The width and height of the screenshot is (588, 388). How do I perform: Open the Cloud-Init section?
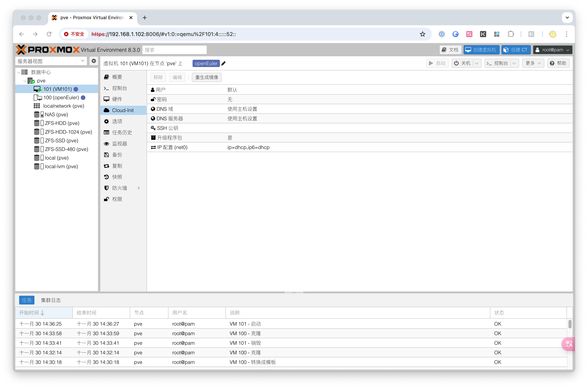[x=123, y=110]
